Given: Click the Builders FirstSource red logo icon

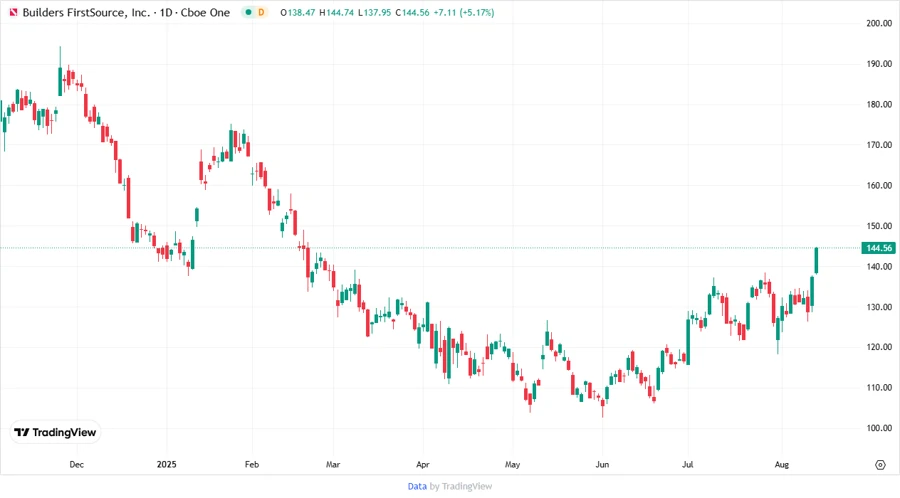Looking at the screenshot, I should [13, 12].
